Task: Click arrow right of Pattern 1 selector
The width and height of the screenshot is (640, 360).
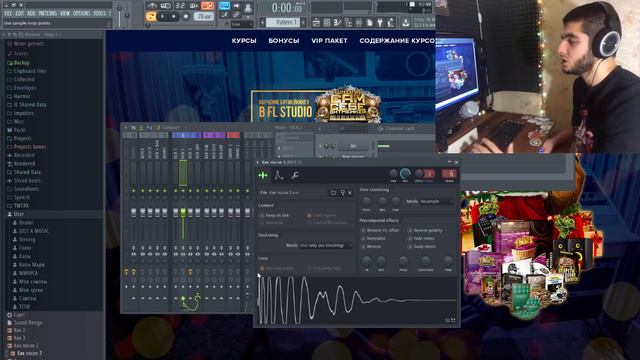Action: point(303,22)
